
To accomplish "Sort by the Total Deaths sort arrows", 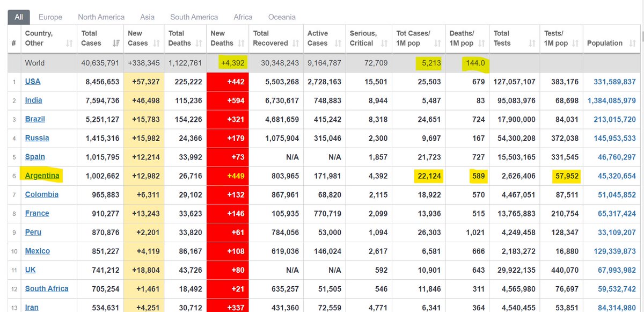I will (199, 43).
